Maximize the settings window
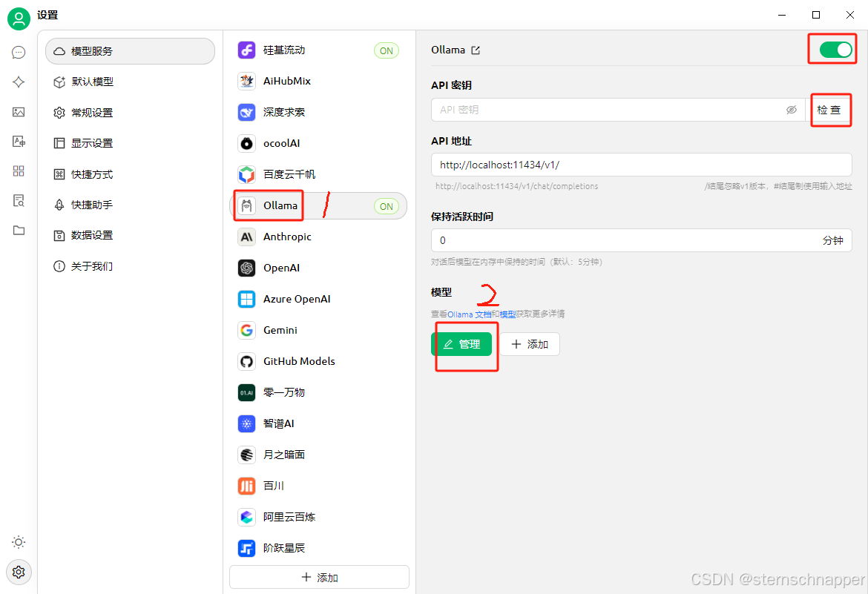Image resolution: width=868 pixels, height=594 pixels. (x=816, y=15)
